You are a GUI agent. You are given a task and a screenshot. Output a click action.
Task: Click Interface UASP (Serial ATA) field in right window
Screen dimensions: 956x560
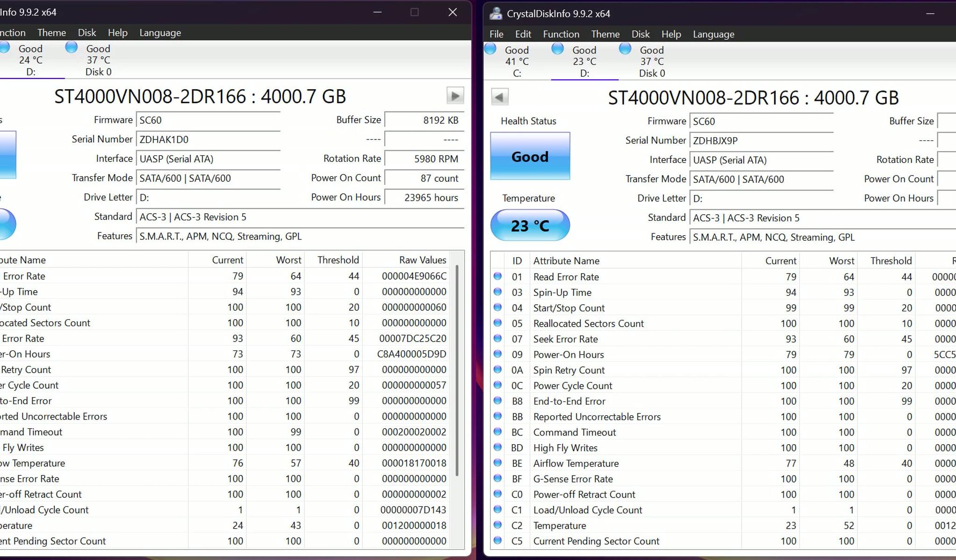point(761,160)
